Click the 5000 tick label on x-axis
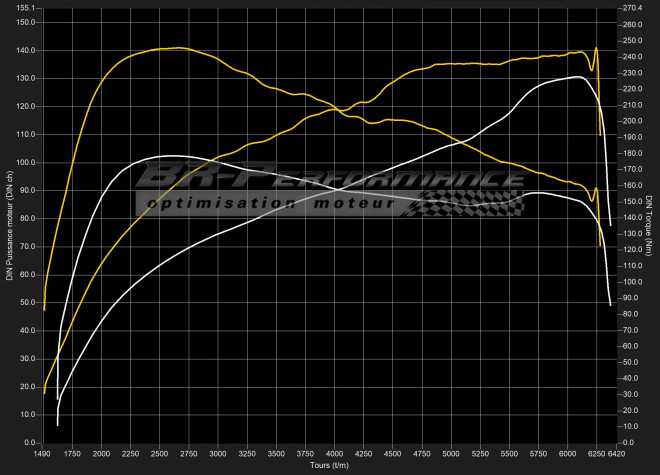Image resolution: width=660 pixels, height=475 pixels. tap(451, 453)
